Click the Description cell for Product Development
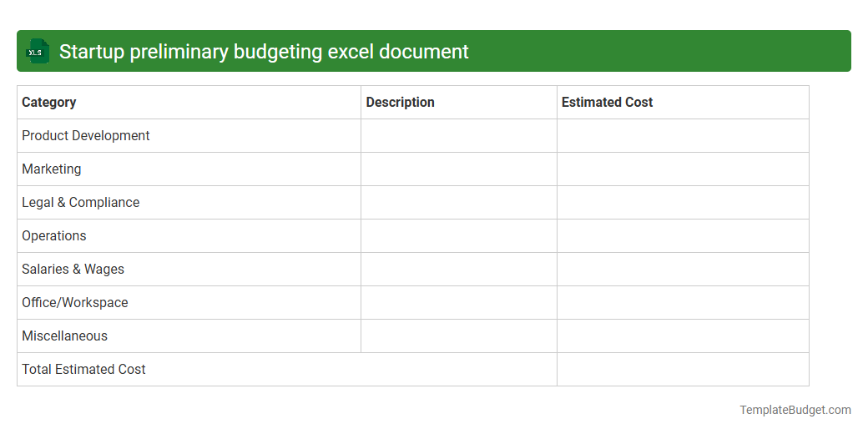The width and height of the screenshot is (868, 434). (x=459, y=135)
